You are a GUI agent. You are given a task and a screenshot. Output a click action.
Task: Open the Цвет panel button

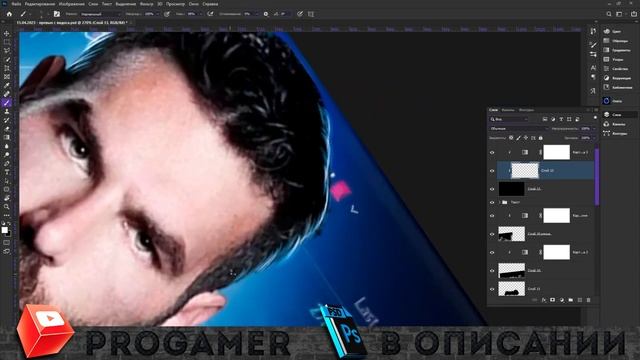tap(617, 31)
